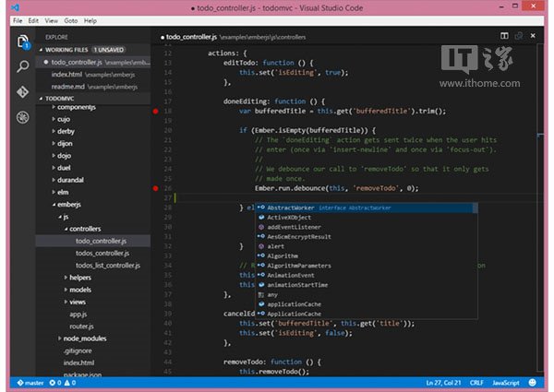Screen dimensions: 554x392
Task: Change CRLF line ending setting
Action: pos(476,383)
